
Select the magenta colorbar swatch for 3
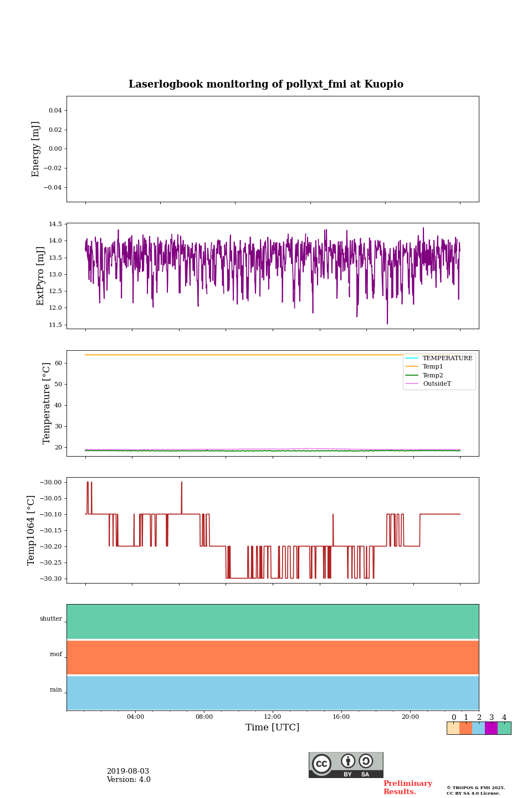pyautogui.click(x=491, y=728)
